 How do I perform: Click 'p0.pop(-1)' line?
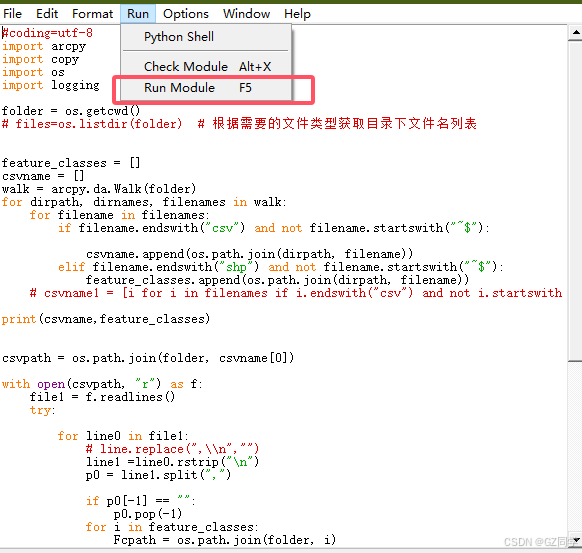pos(148,514)
